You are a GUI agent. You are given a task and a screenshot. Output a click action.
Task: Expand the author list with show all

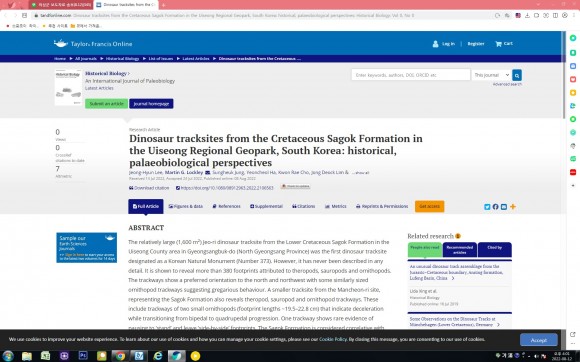click(x=360, y=173)
